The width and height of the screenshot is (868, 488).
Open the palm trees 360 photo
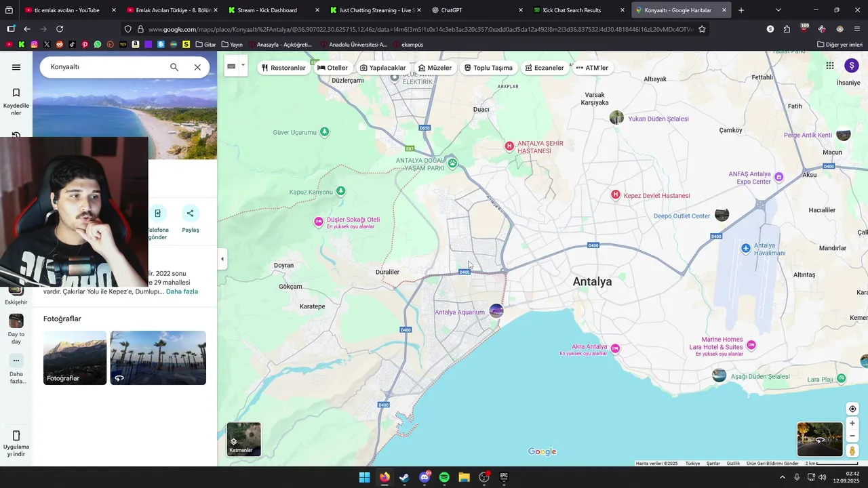point(158,358)
